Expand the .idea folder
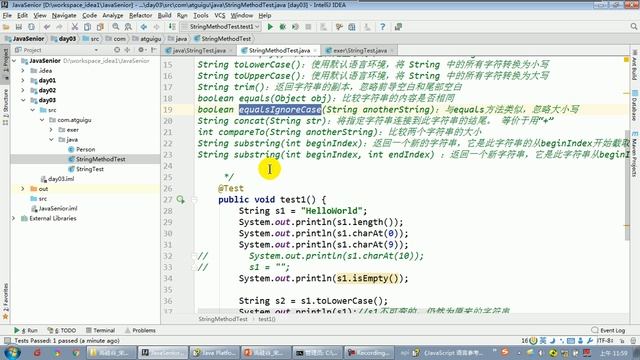640x360 pixels. pos(23,71)
